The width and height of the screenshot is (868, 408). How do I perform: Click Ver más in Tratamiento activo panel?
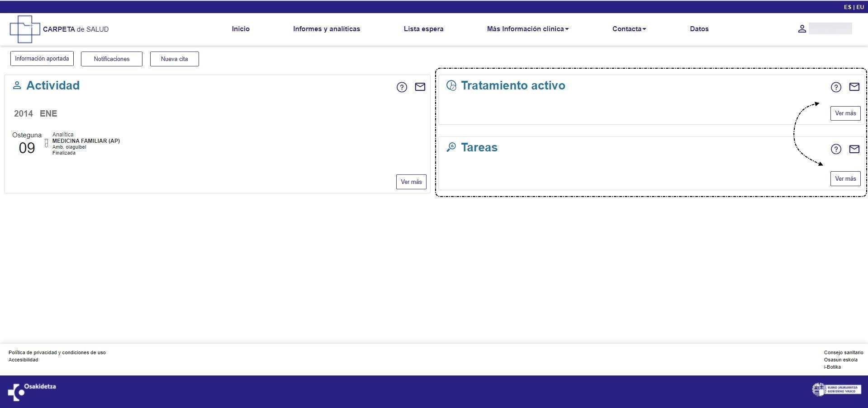click(x=845, y=113)
